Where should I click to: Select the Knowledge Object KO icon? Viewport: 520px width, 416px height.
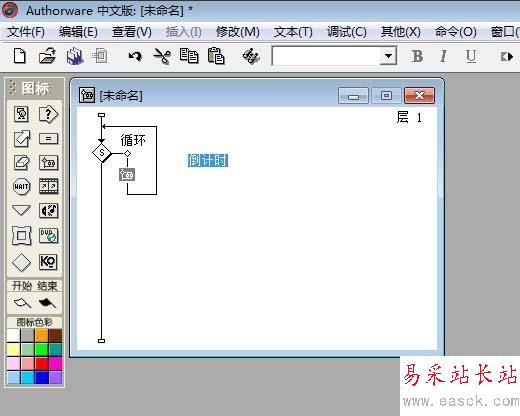[48, 262]
